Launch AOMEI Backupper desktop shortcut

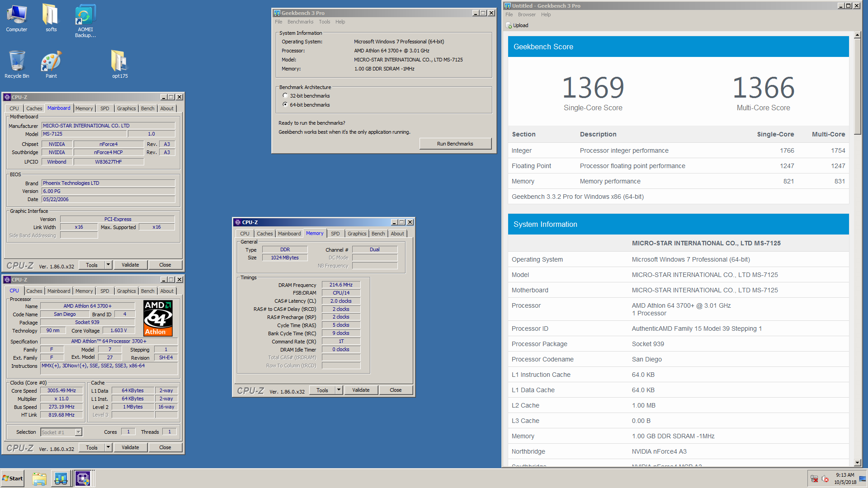[85, 21]
